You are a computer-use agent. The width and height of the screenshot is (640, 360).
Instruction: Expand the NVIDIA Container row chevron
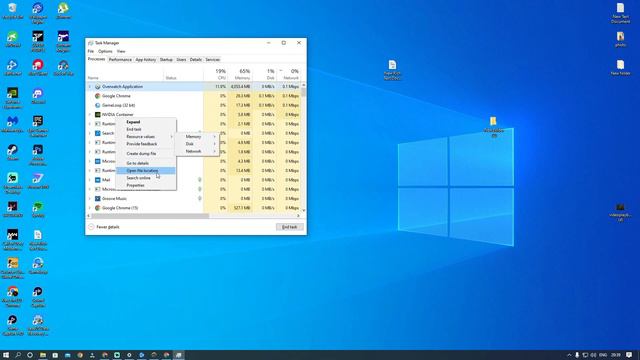pyautogui.click(x=90, y=115)
